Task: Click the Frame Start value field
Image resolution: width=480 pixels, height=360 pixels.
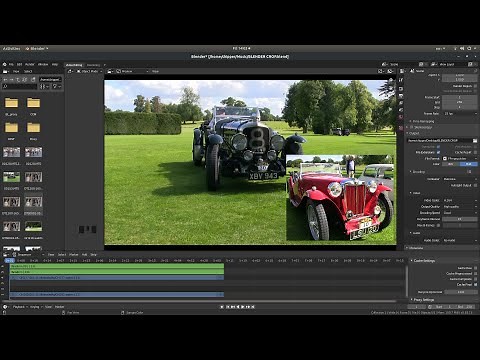Action: coord(460,98)
